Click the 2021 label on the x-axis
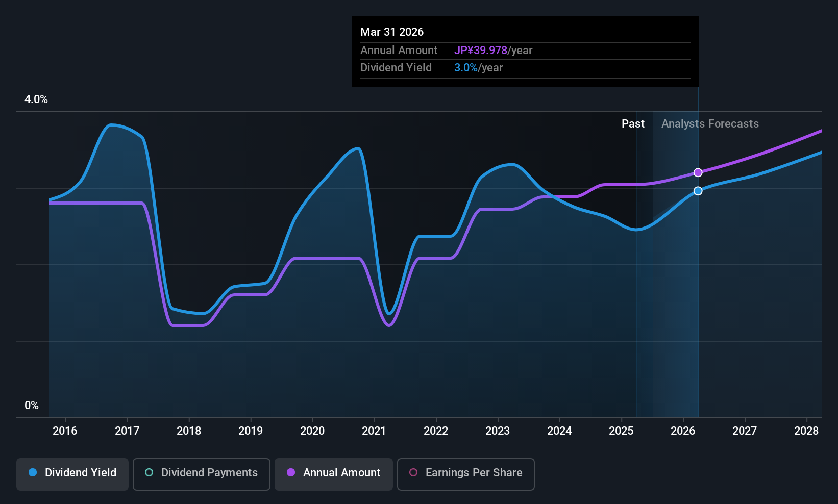This screenshot has width=838, height=504. pyautogui.click(x=374, y=431)
